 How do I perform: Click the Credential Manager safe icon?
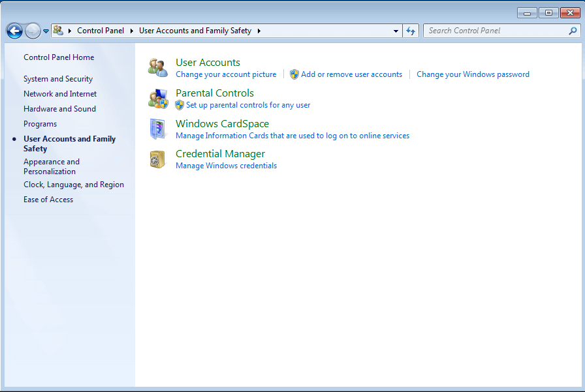click(158, 160)
